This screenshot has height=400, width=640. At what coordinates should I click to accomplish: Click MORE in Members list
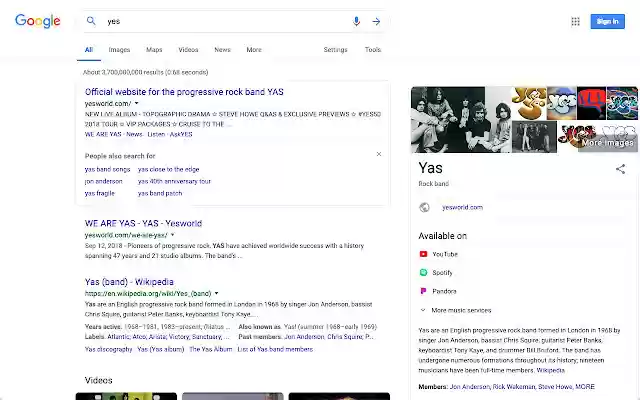pyautogui.click(x=585, y=387)
